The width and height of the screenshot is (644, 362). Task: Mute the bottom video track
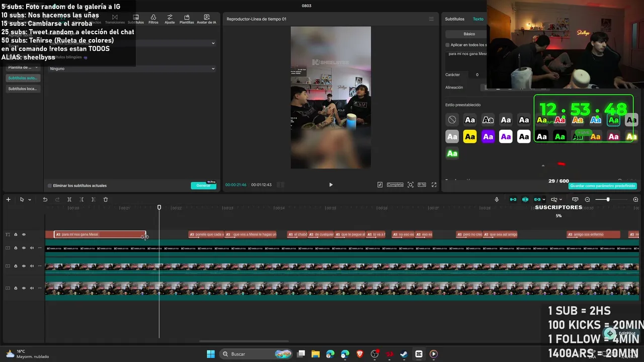click(x=32, y=288)
